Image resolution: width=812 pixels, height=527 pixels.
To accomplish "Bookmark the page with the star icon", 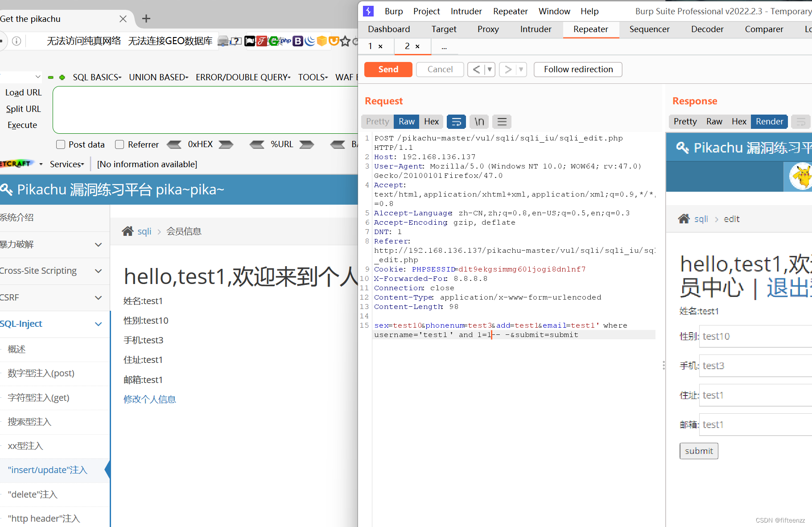I will (x=345, y=41).
